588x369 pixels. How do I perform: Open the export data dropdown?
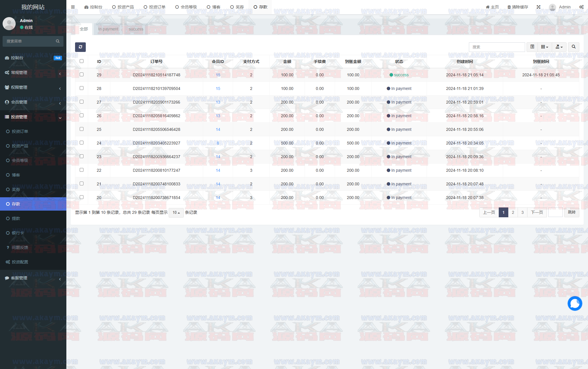559,47
